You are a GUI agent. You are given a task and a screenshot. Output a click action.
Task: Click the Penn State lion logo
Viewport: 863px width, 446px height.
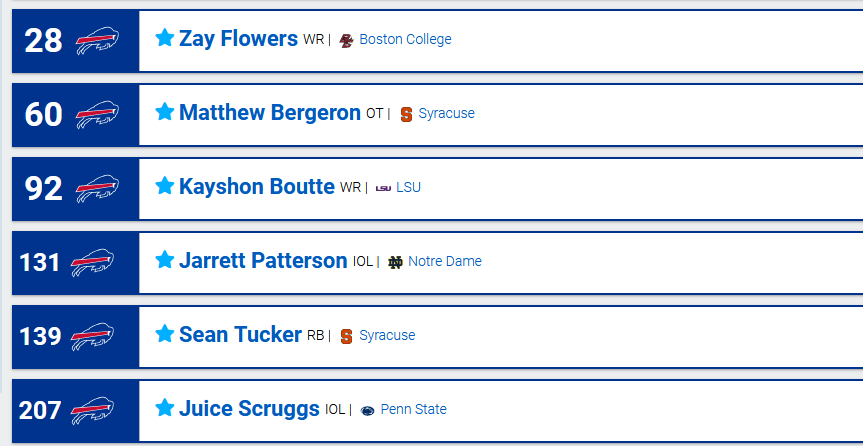point(367,410)
